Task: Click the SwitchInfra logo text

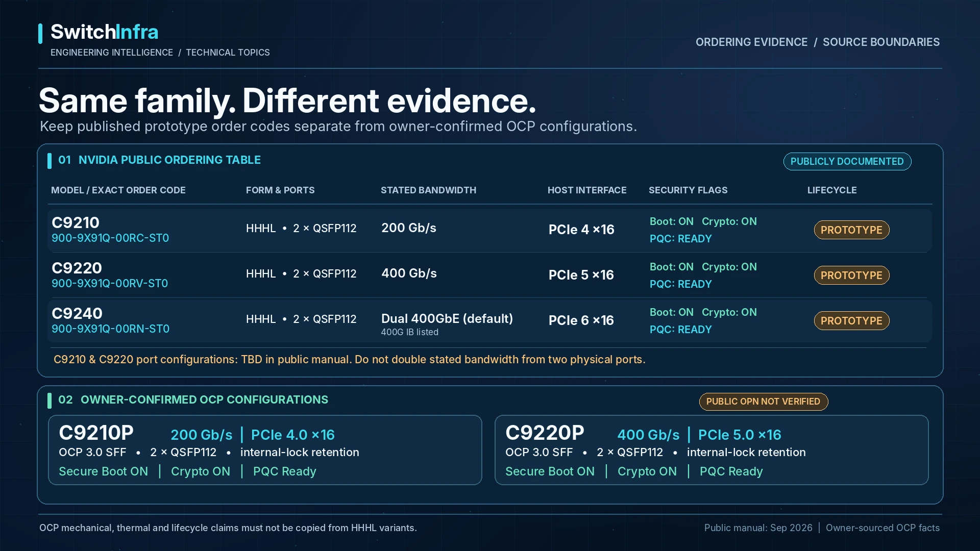Action: 104,32
